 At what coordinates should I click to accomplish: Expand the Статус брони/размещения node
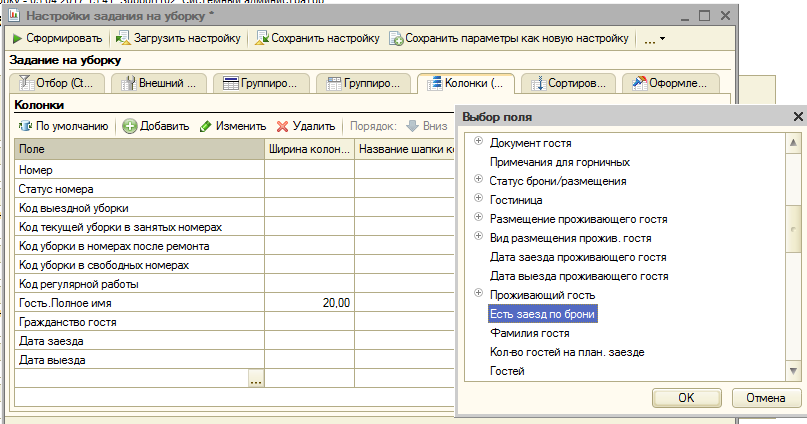(x=478, y=179)
